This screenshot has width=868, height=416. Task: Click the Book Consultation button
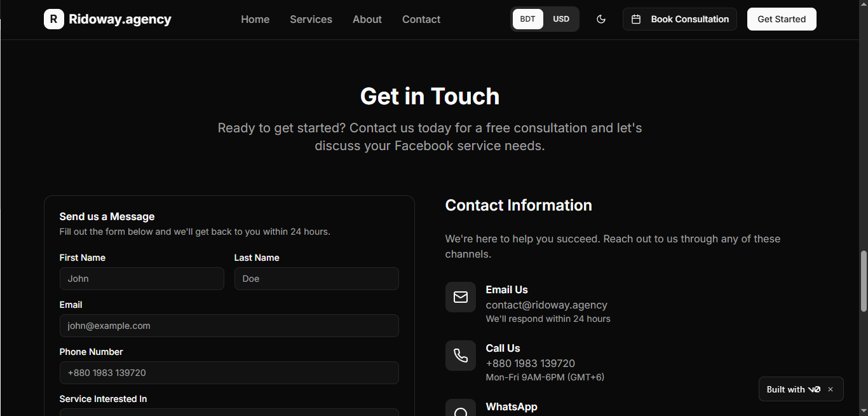[680, 19]
